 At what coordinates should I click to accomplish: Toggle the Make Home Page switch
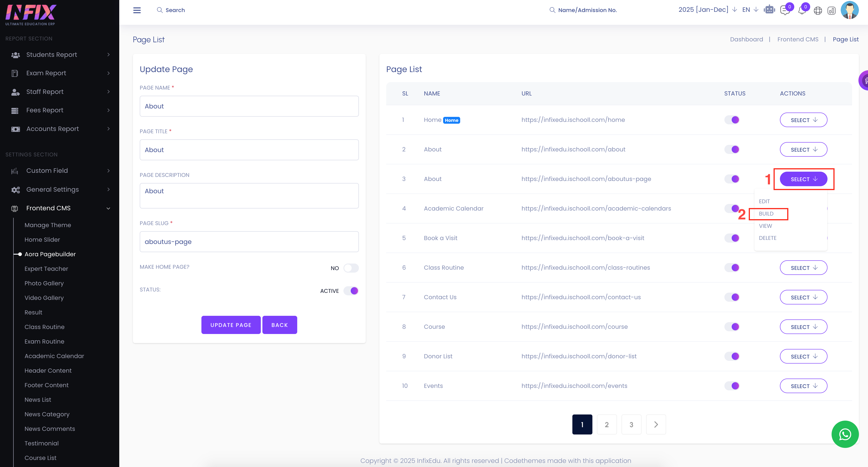pos(351,268)
